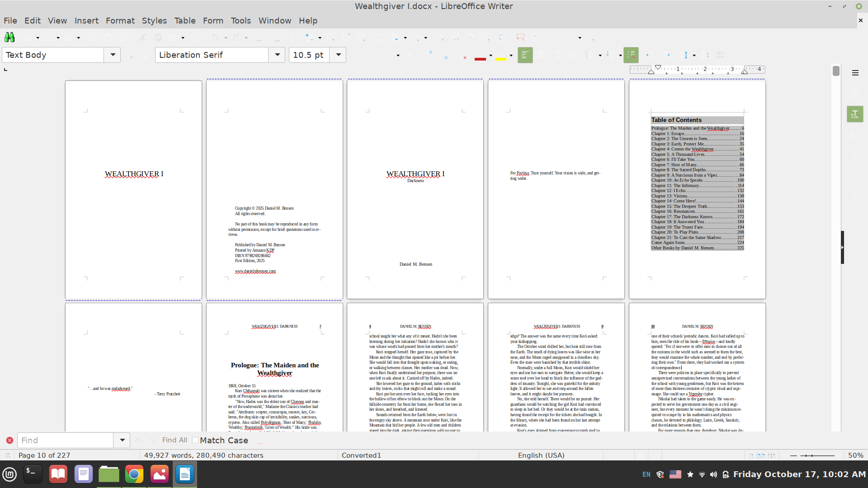The image size is (868, 488).
Task: Expand the Liberation Serif font name dropdown
Action: tap(277, 55)
